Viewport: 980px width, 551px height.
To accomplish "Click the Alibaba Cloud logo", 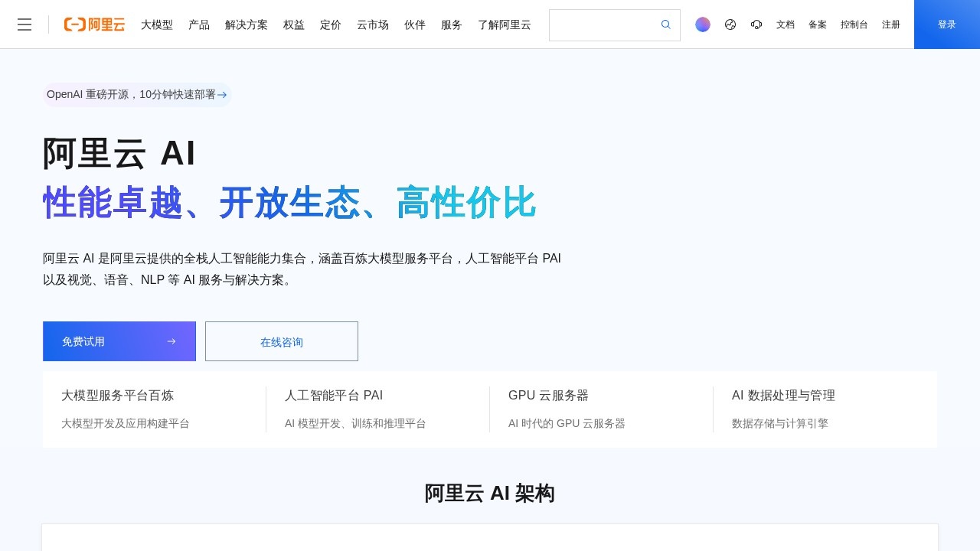I will coord(94,24).
